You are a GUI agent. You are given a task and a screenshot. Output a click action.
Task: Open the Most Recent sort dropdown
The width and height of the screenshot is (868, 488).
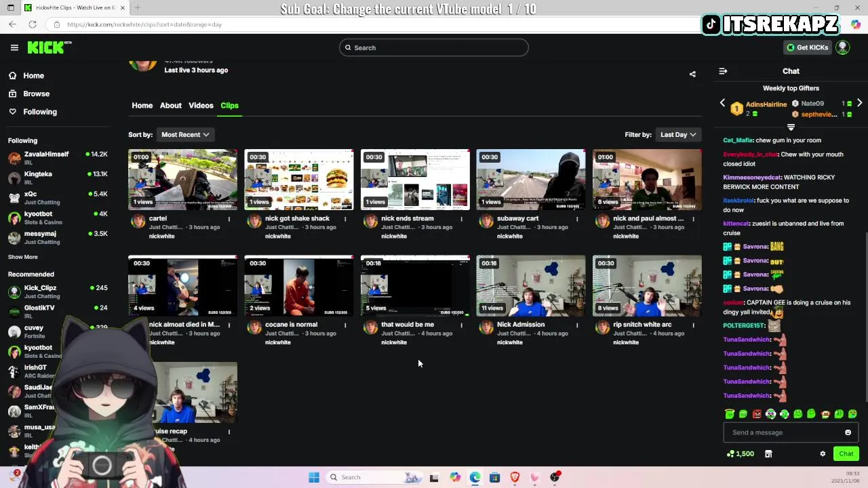click(x=185, y=135)
